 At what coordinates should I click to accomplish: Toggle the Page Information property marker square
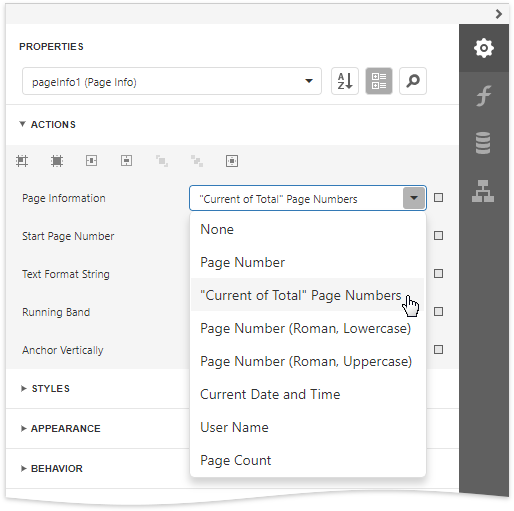pos(438,198)
